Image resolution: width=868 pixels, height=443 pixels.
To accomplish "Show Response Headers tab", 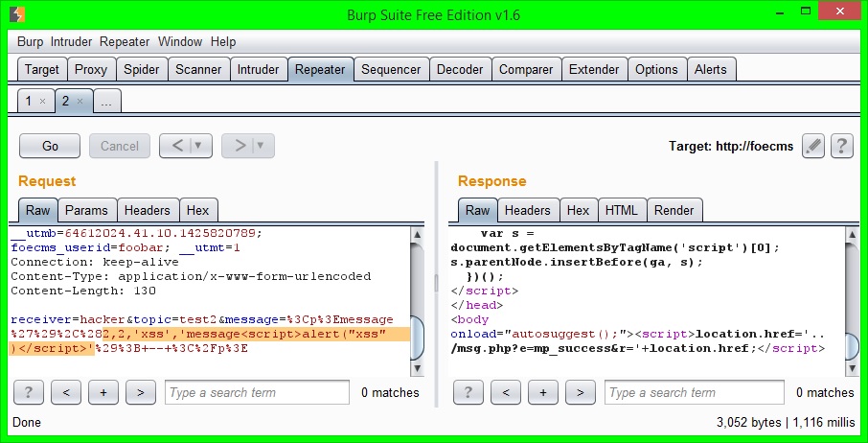I will tap(528, 210).
